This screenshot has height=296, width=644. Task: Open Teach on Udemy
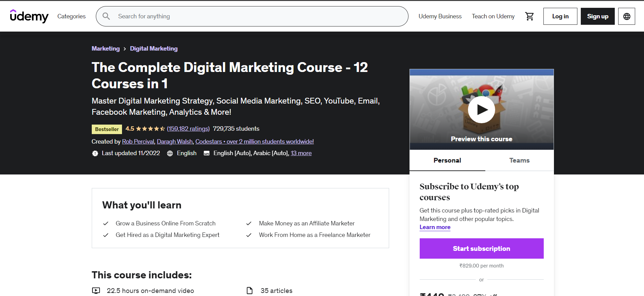493,16
